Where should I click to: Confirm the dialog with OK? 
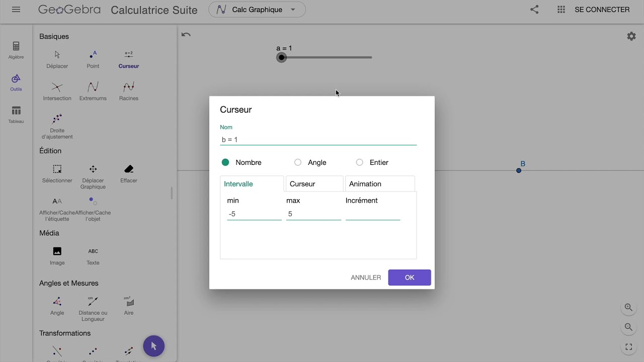410,278
